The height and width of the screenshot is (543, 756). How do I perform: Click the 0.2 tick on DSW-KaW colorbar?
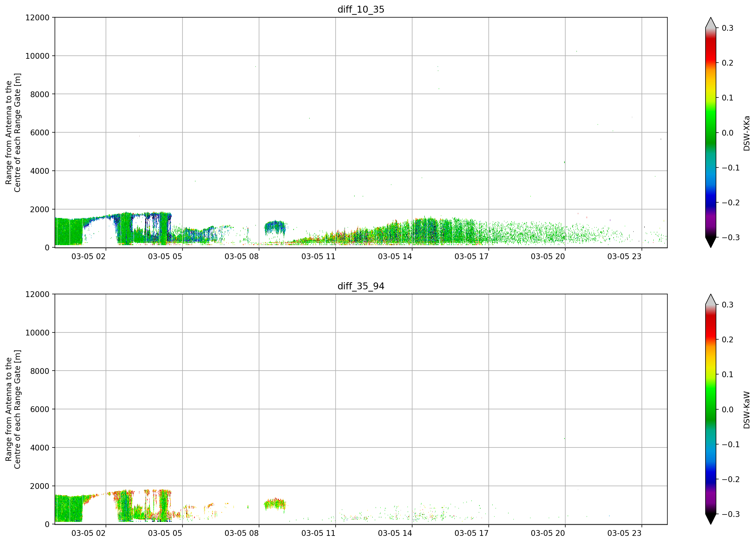727,340
